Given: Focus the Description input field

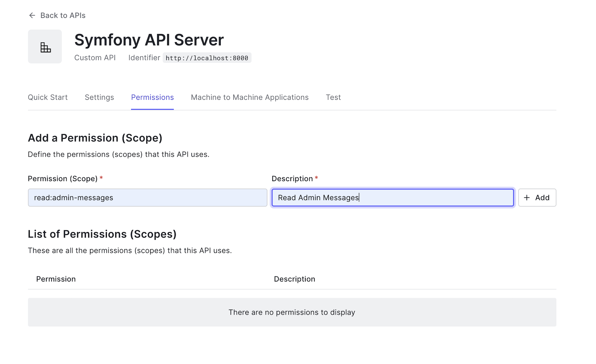Looking at the screenshot, I should click(x=393, y=198).
